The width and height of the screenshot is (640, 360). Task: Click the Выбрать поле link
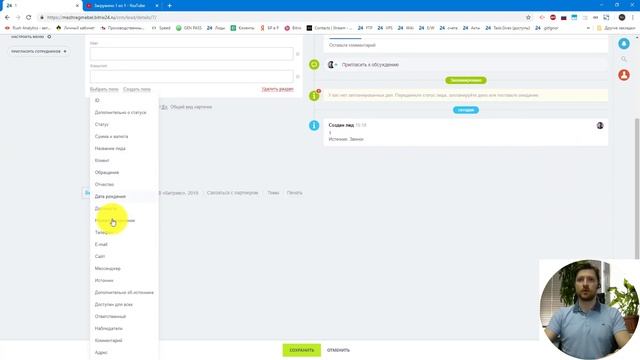tap(104, 89)
